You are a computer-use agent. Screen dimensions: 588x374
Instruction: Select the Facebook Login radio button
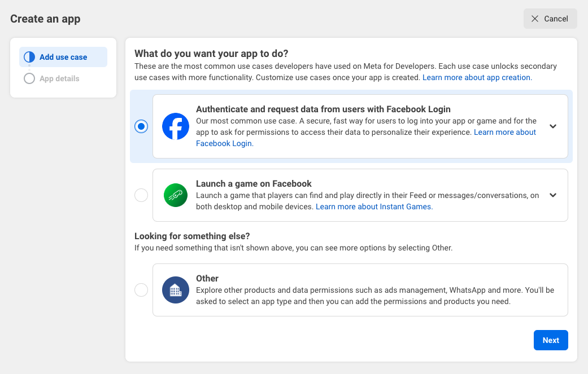click(x=141, y=126)
